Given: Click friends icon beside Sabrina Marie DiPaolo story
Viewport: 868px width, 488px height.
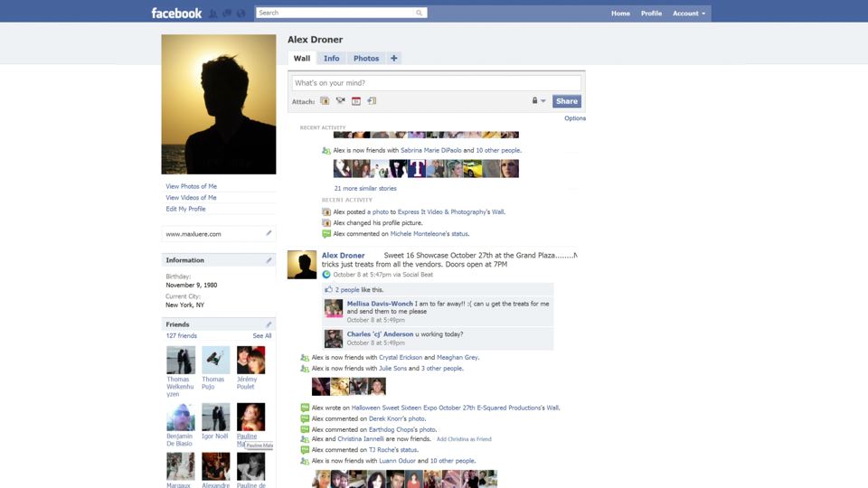Looking at the screenshot, I should click(x=326, y=151).
